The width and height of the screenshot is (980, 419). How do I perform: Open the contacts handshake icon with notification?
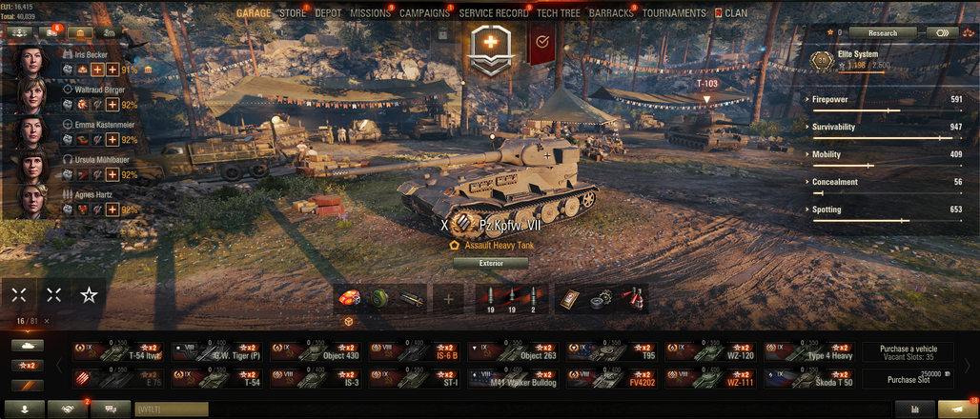pyautogui.click(x=67, y=409)
